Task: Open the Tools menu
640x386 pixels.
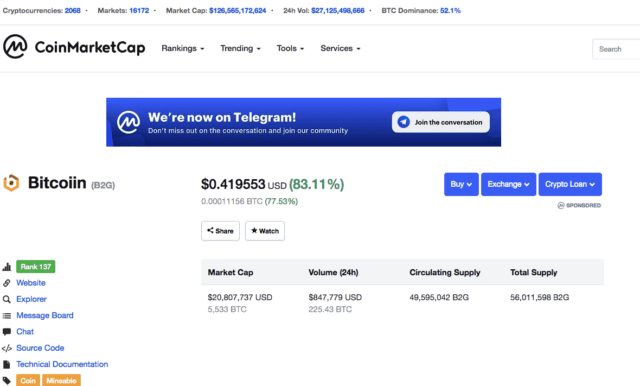Action: pos(290,49)
